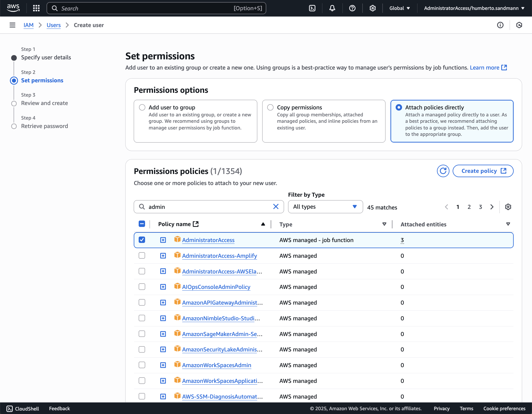Open the notifications bell
This screenshot has height=414, width=532.
click(x=332, y=8)
